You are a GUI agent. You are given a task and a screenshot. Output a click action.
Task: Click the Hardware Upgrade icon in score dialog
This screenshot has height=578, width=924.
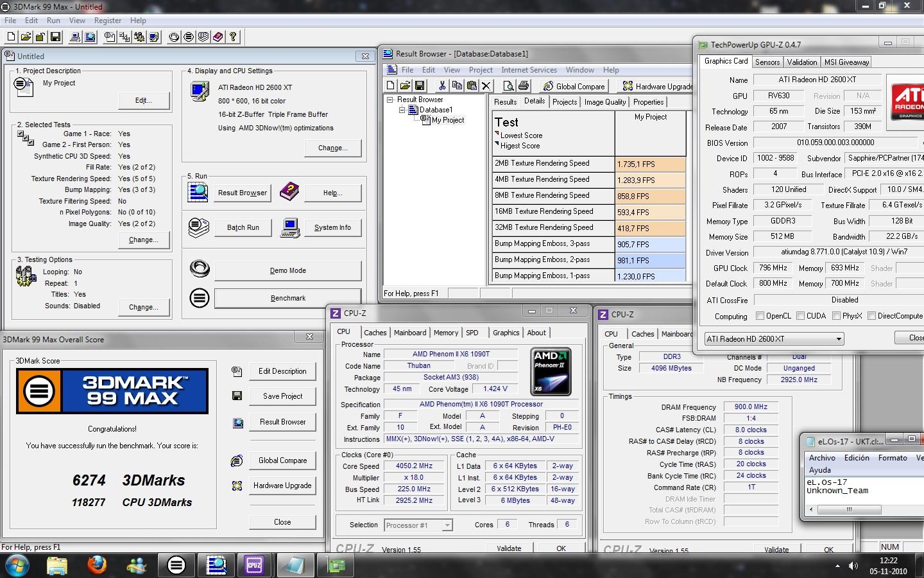(x=237, y=486)
